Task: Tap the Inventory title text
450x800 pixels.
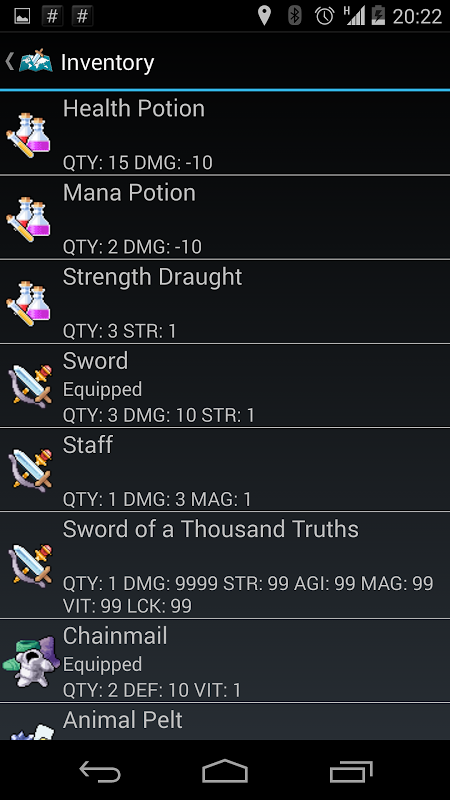Action: point(107,63)
